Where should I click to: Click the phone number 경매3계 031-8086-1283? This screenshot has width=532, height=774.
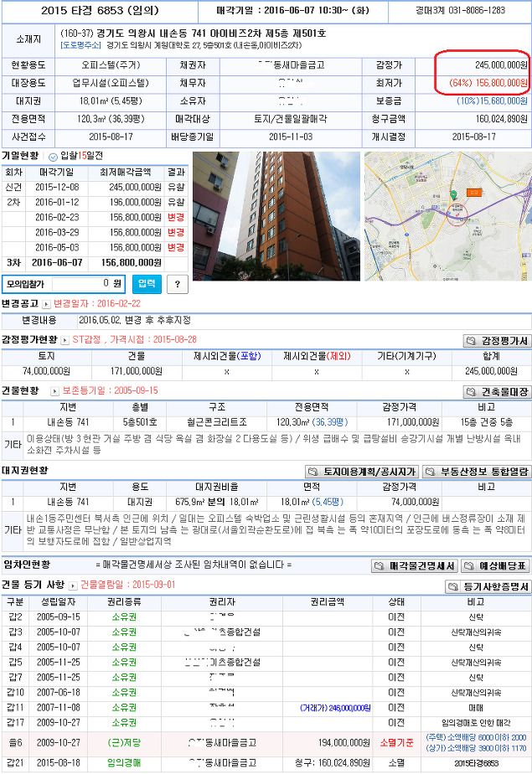(x=460, y=10)
